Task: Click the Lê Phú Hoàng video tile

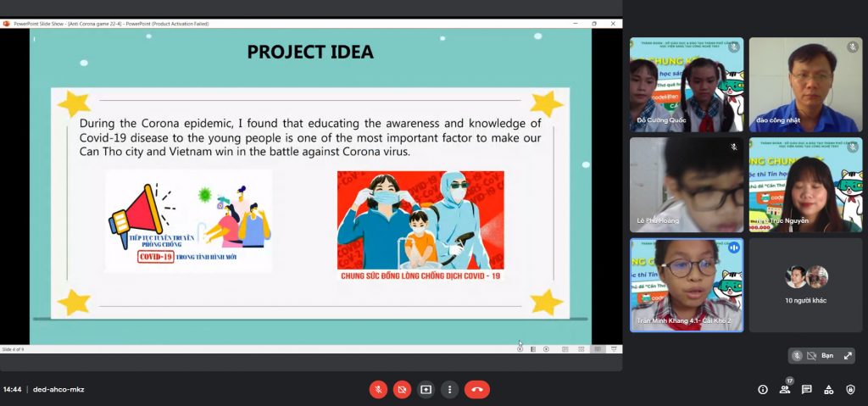Action: (687, 185)
